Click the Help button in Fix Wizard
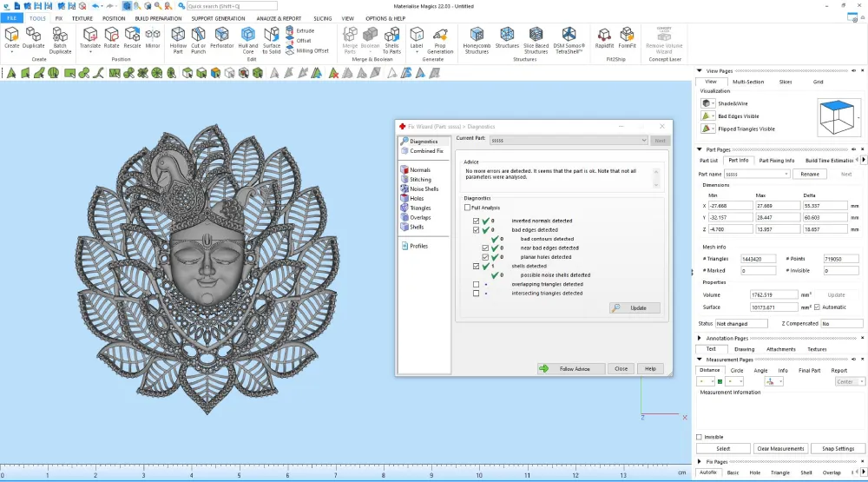 tap(650, 369)
